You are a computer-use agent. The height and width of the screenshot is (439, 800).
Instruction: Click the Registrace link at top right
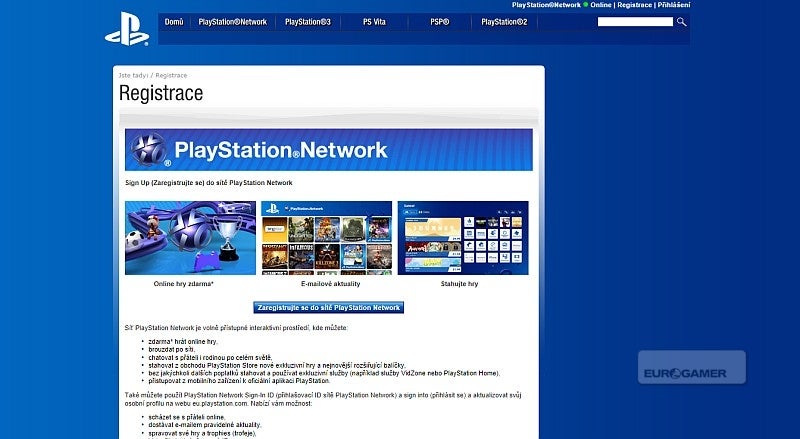tap(635, 5)
